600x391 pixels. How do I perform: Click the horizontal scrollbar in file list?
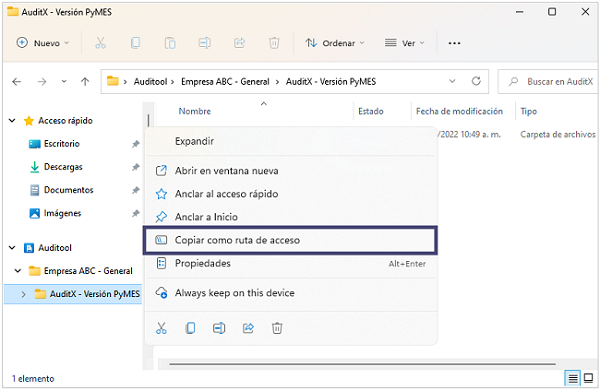362,364
